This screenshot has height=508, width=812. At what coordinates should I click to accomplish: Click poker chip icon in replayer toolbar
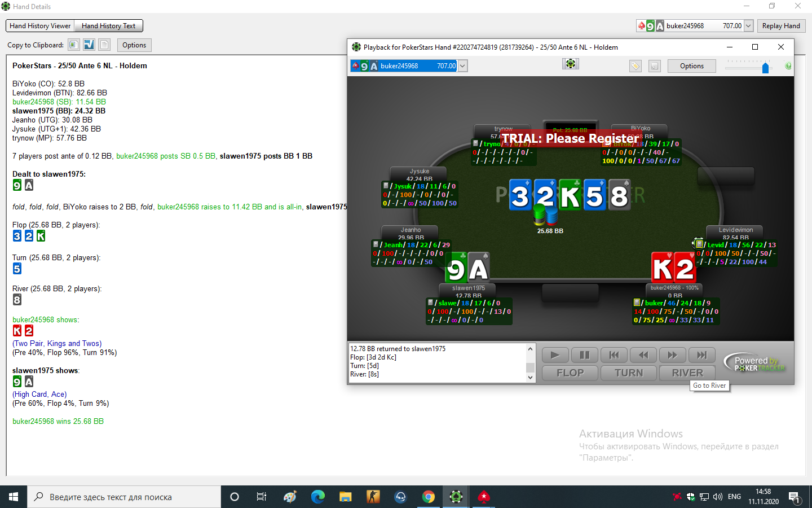pyautogui.click(x=571, y=64)
